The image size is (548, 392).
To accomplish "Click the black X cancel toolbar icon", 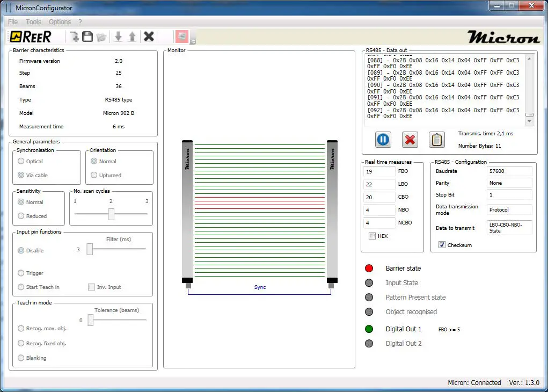I will click(x=148, y=36).
